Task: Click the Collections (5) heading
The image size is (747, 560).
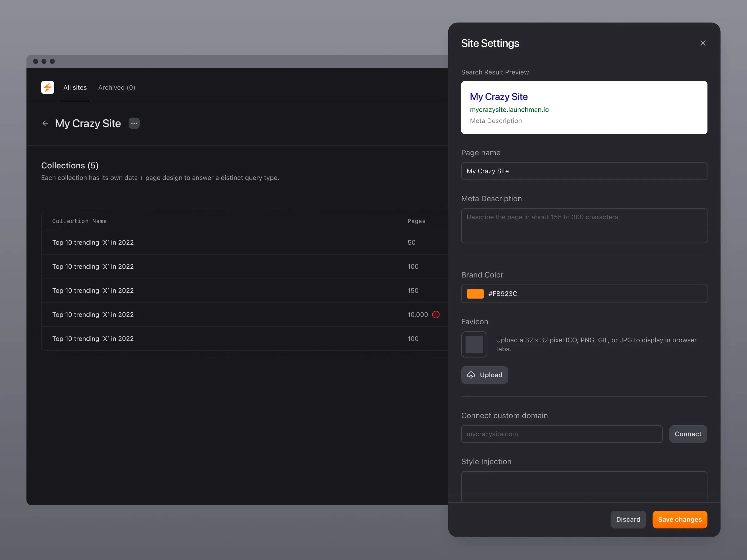Action: point(70,165)
